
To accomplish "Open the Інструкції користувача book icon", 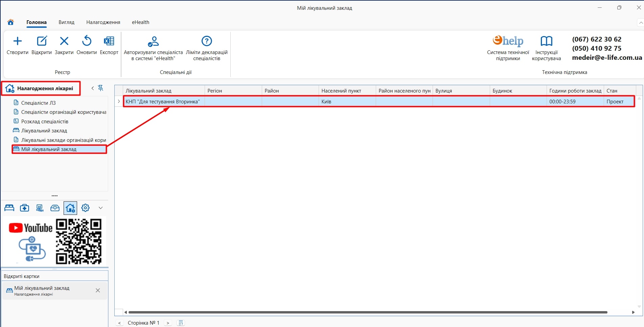I will click(x=546, y=41).
